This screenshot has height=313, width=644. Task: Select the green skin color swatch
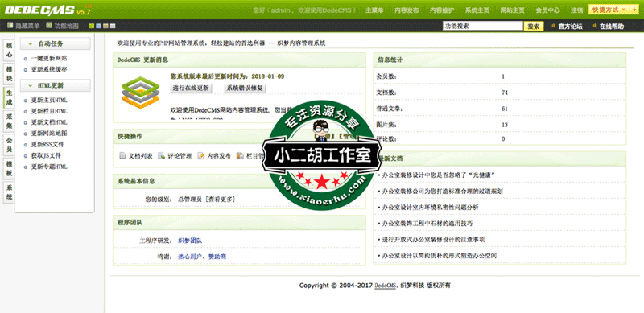coord(92,27)
